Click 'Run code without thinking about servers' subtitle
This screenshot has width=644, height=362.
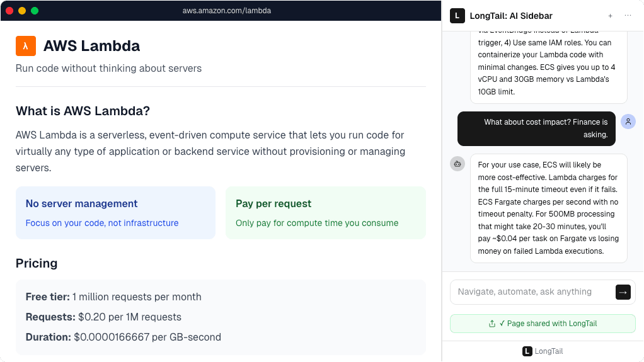click(x=108, y=68)
